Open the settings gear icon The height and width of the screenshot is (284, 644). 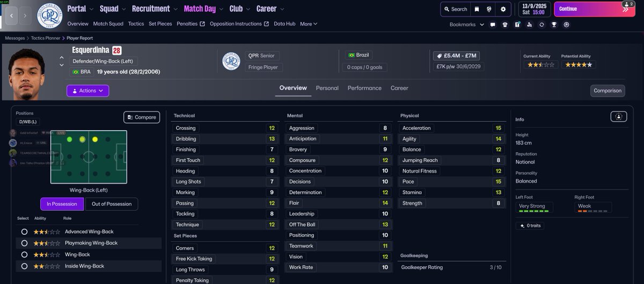click(503, 9)
